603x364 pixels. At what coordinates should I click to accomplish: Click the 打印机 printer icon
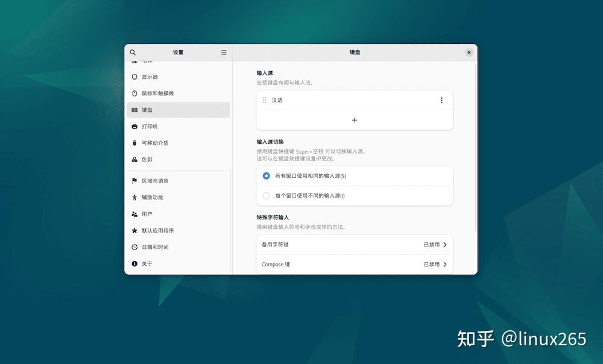134,127
